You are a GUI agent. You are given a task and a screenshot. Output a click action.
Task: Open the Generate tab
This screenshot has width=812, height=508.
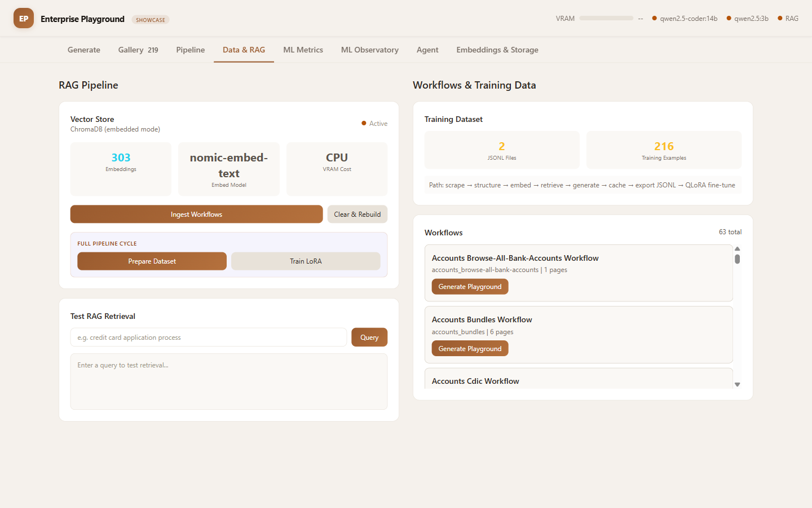pyautogui.click(x=84, y=50)
